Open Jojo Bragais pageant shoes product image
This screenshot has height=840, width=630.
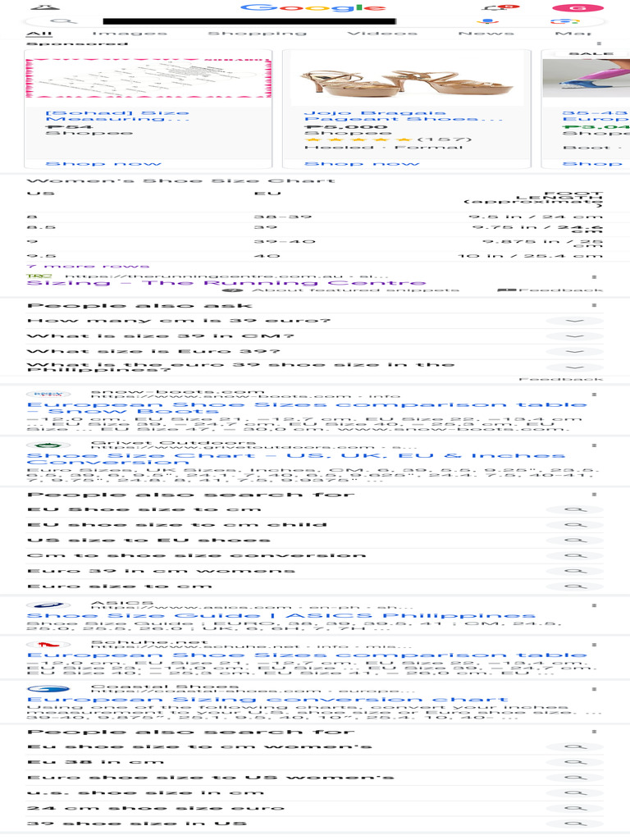point(407,78)
